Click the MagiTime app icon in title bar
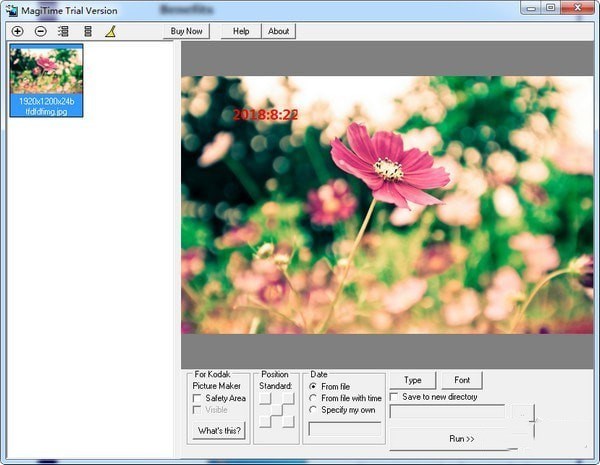The height and width of the screenshot is (465, 600). pos(10,10)
